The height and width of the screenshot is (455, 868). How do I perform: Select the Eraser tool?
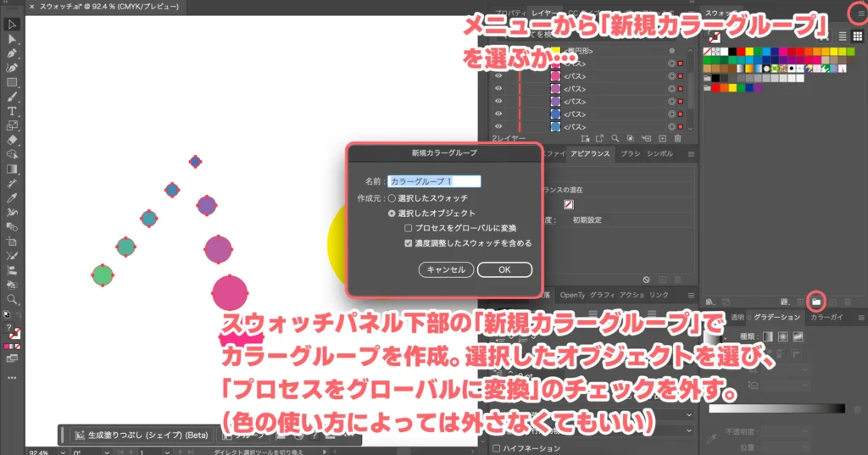click(x=12, y=140)
